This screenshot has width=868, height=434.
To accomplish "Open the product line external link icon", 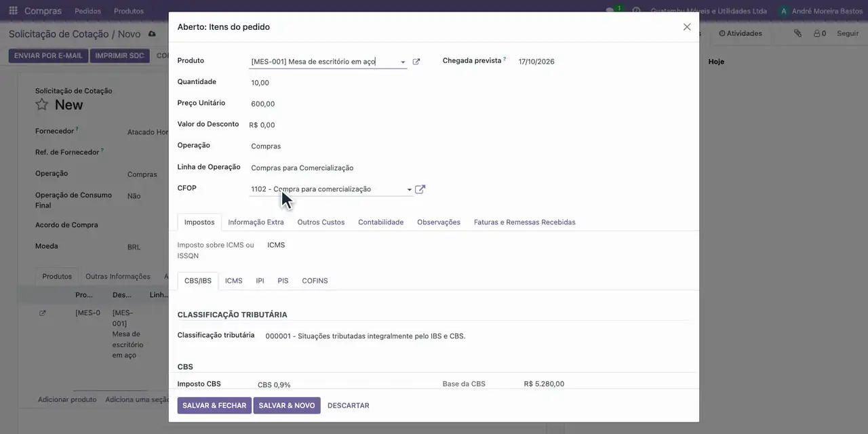I will tap(43, 313).
